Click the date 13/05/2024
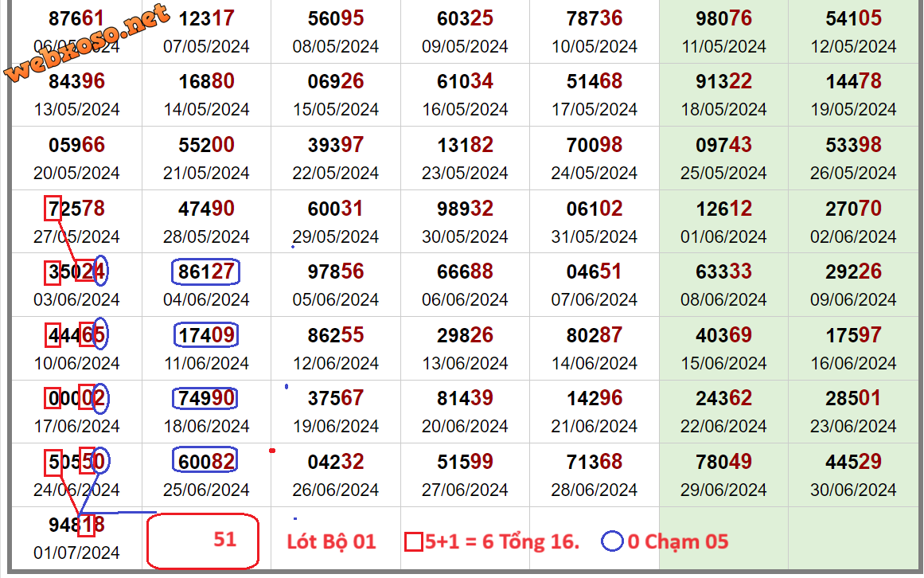The width and height of the screenshot is (924, 578). [76, 110]
